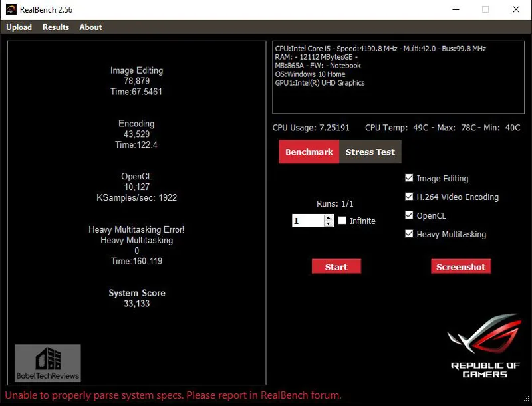Enable the Infinite runs checkbox
532x406 pixels.
(342, 221)
